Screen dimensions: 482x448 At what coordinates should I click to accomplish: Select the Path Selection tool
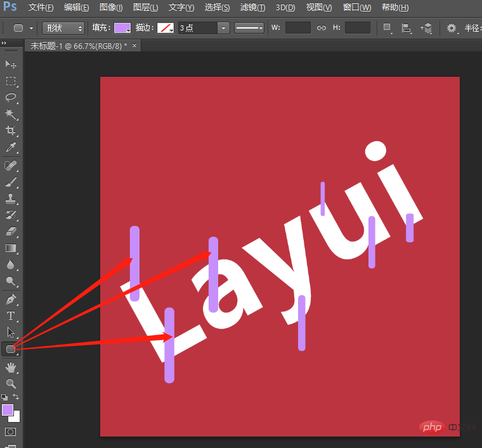(x=11, y=333)
